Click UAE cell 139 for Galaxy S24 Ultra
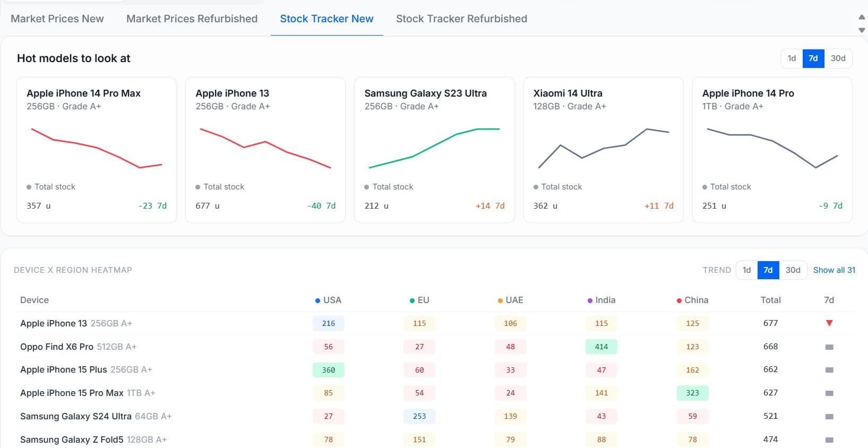868x448 pixels. (510, 417)
